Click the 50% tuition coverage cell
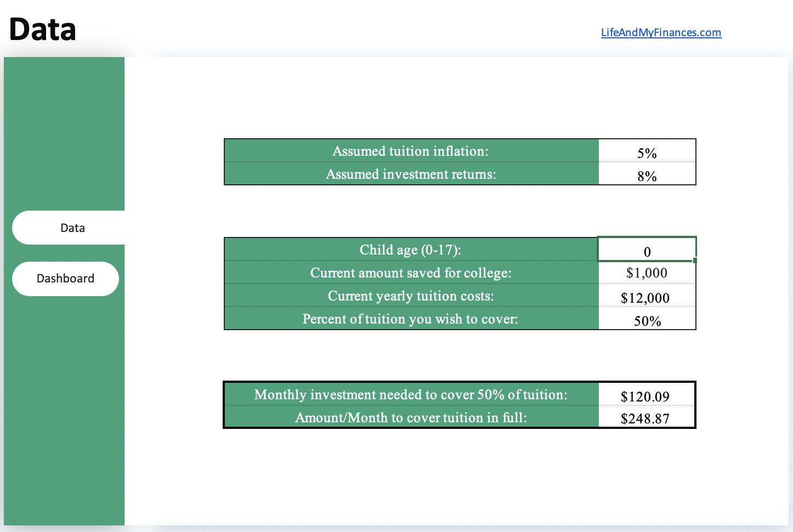This screenshot has width=793, height=532. point(647,319)
